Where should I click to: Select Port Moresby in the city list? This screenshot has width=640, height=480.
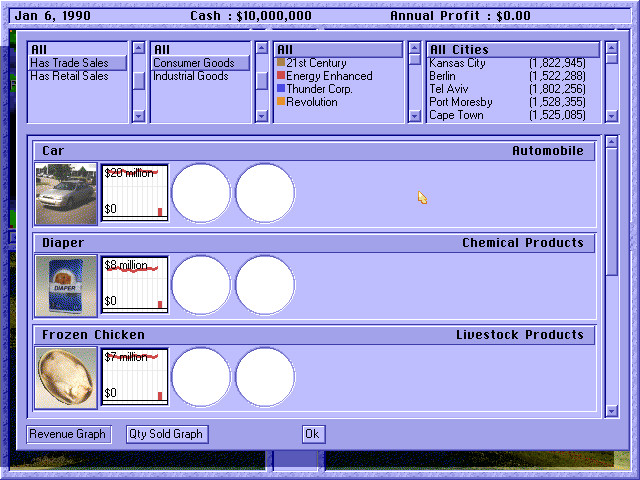point(513,102)
